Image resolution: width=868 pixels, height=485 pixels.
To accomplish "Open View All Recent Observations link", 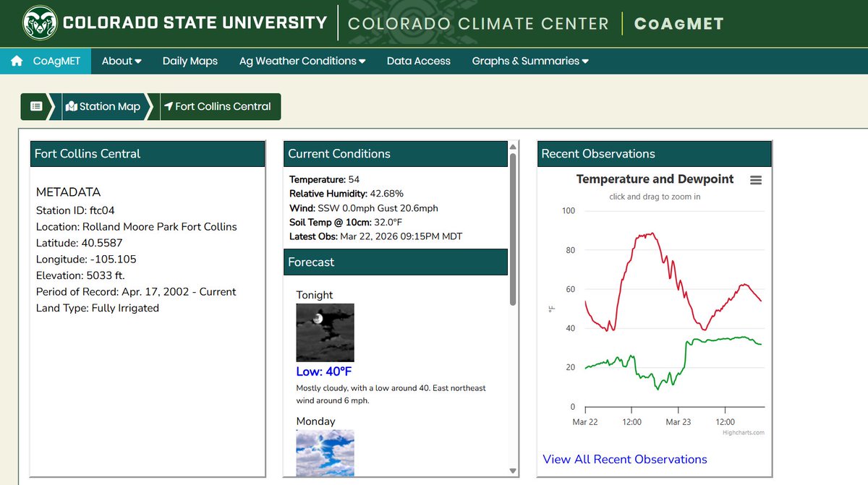I will 625,459.
